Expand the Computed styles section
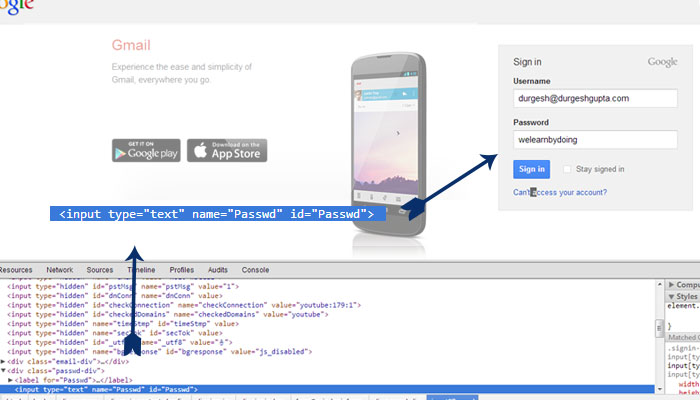Screen dimensions: 700x400 [x=669, y=285]
